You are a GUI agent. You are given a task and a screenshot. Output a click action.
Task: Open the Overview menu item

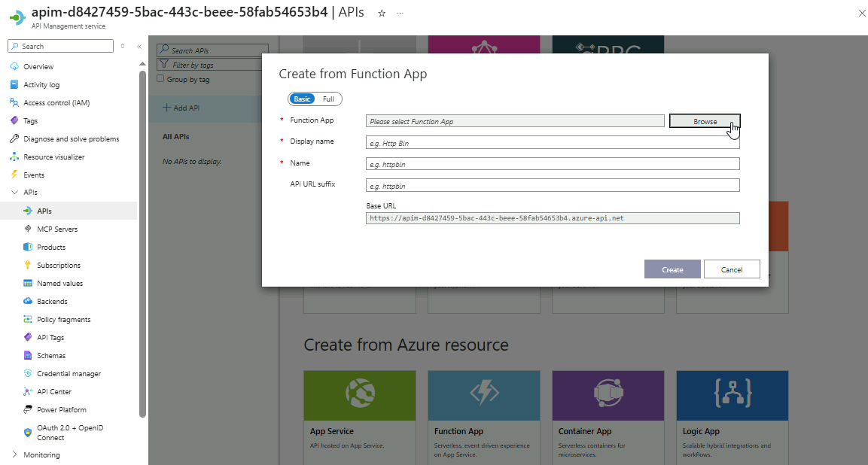click(38, 67)
